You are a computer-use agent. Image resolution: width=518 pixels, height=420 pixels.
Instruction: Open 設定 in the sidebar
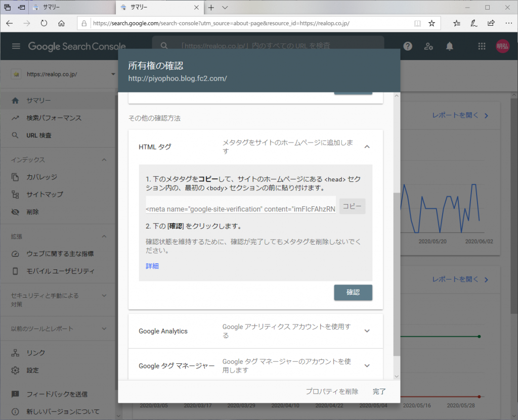click(58, 370)
